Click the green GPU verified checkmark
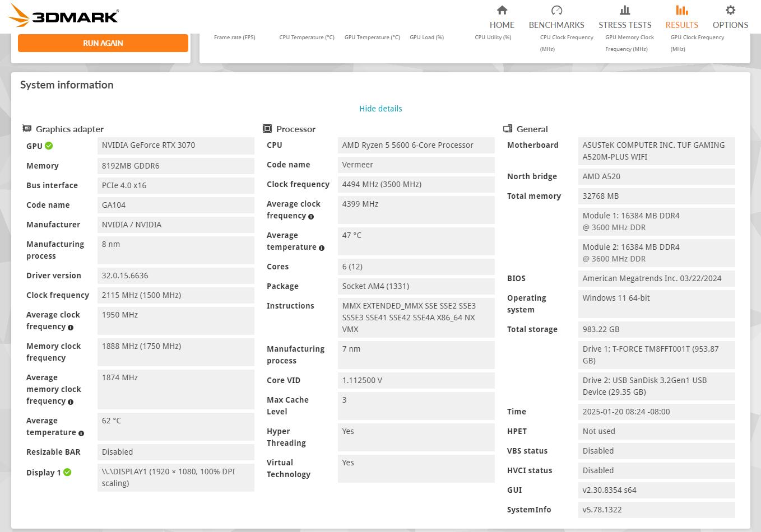The height and width of the screenshot is (532, 761). click(x=49, y=146)
